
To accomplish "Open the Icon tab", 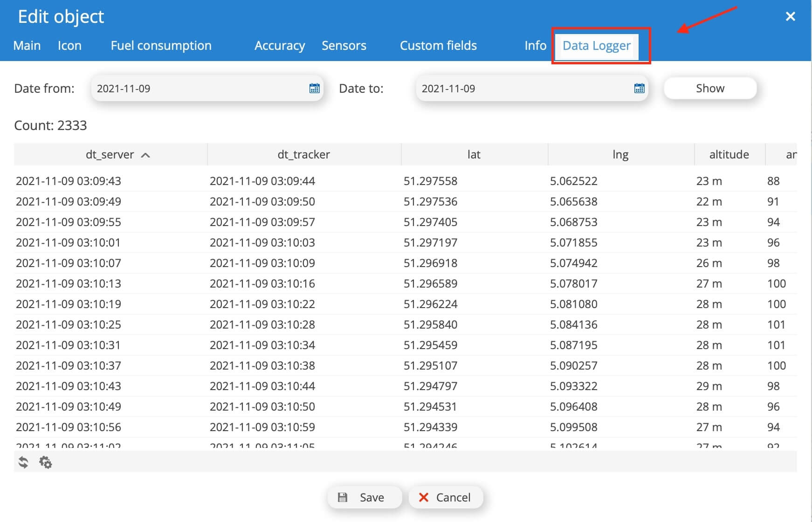I will pyautogui.click(x=69, y=46).
